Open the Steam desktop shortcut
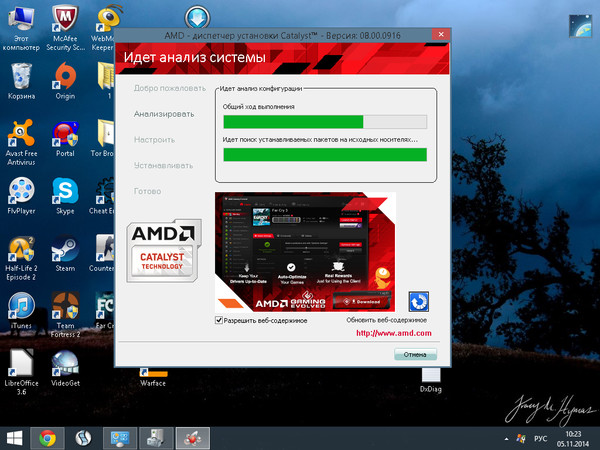 click(x=65, y=253)
